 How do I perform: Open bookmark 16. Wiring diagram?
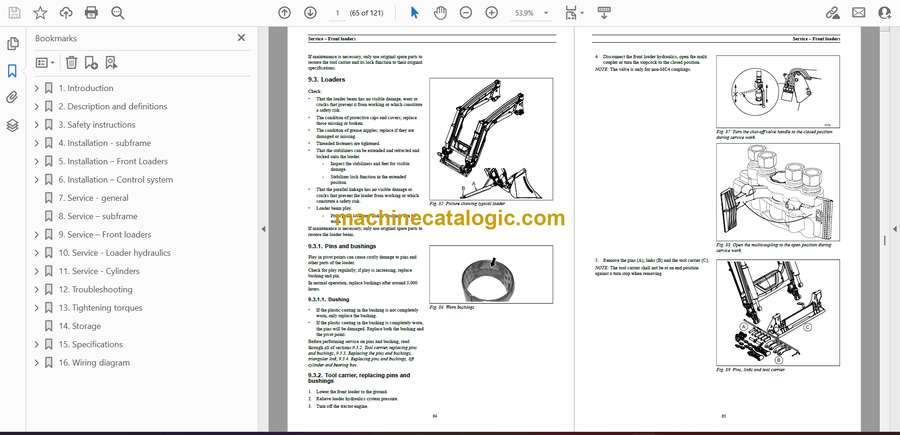tap(94, 363)
